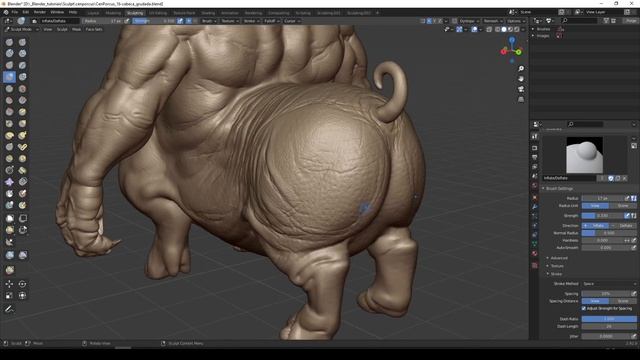Click the viewport zoom magnifier icon

521,69
